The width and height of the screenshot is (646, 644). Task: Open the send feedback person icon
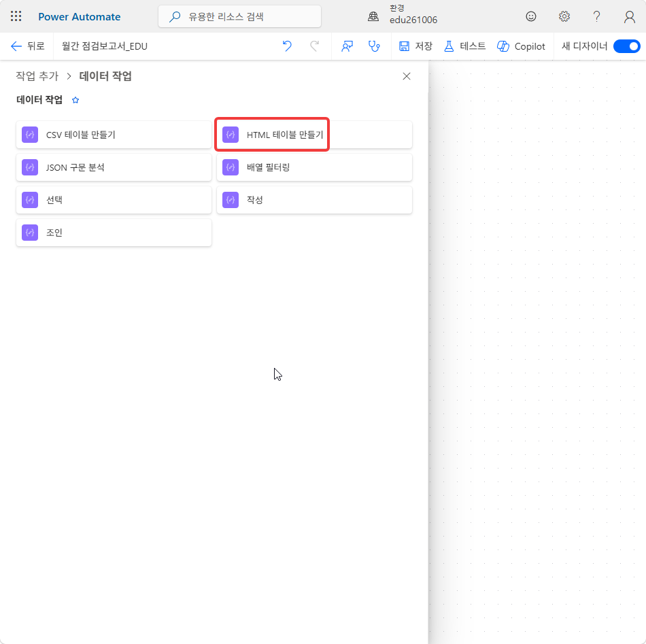tap(347, 46)
